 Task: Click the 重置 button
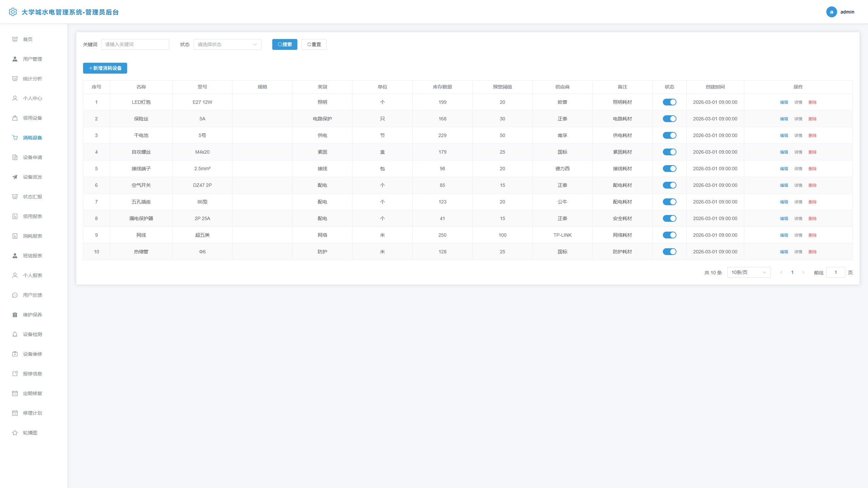314,44
